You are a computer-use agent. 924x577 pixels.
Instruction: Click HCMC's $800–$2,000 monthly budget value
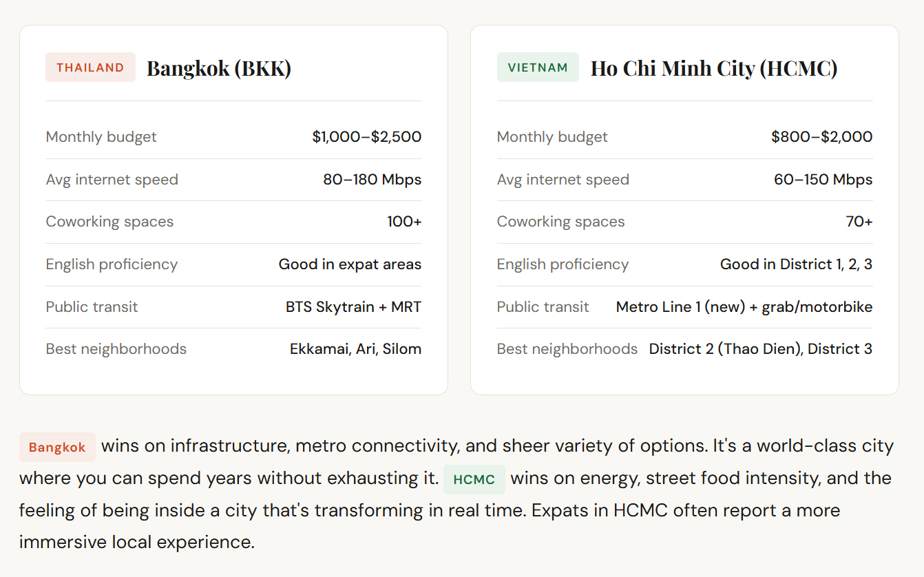tap(821, 136)
